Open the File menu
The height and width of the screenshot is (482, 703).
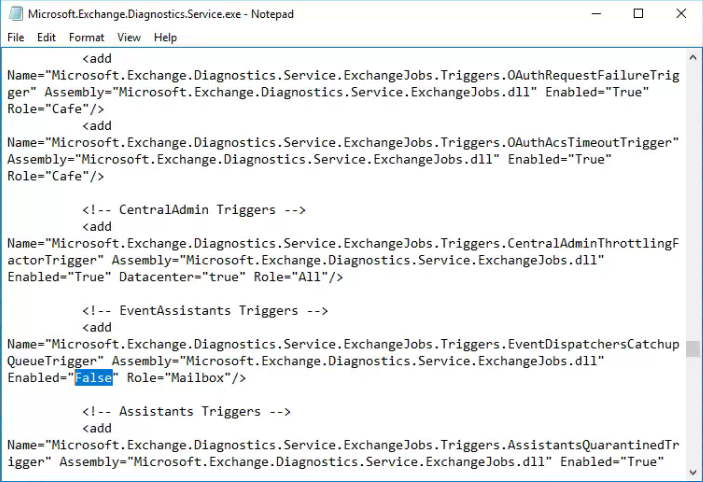pos(16,38)
